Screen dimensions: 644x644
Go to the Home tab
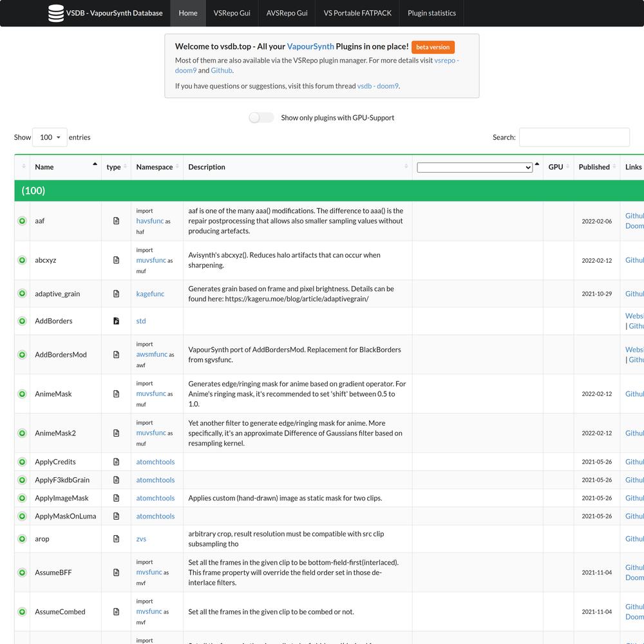pyautogui.click(x=188, y=13)
